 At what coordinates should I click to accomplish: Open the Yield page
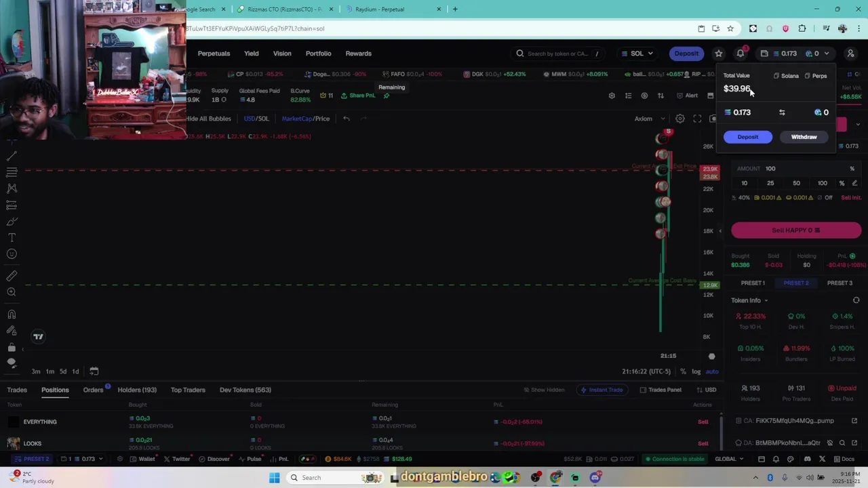252,54
